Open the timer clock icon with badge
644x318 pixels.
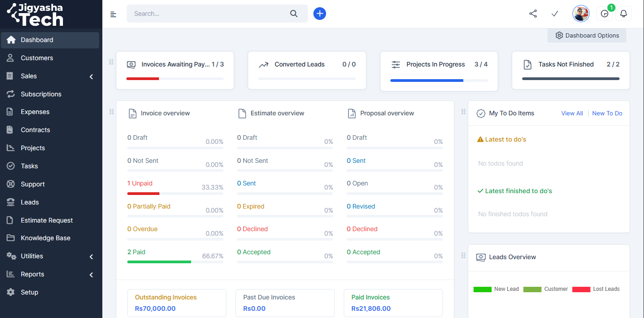pyautogui.click(x=605, y=14)
